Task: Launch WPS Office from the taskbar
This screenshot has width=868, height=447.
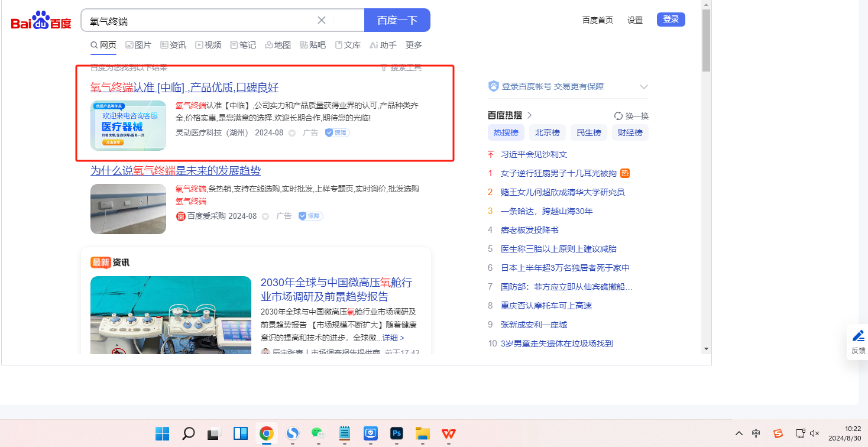Action: (x=449, y=434)
